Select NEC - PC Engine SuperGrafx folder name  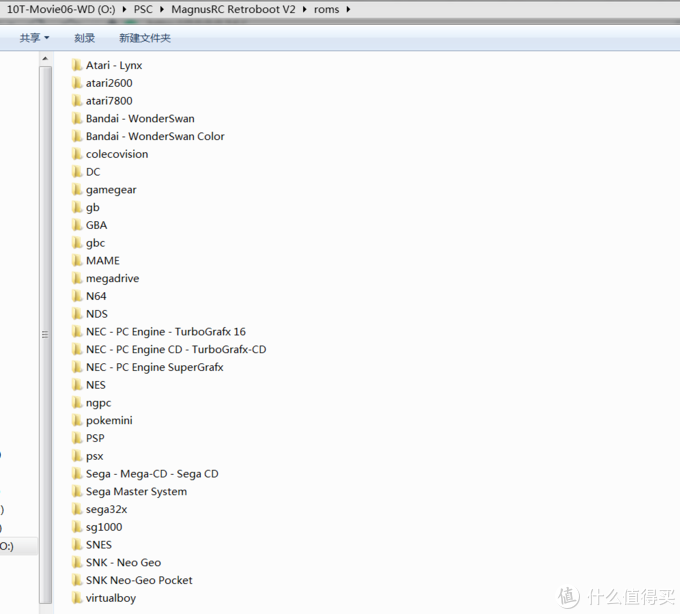[x=154, y=367]
